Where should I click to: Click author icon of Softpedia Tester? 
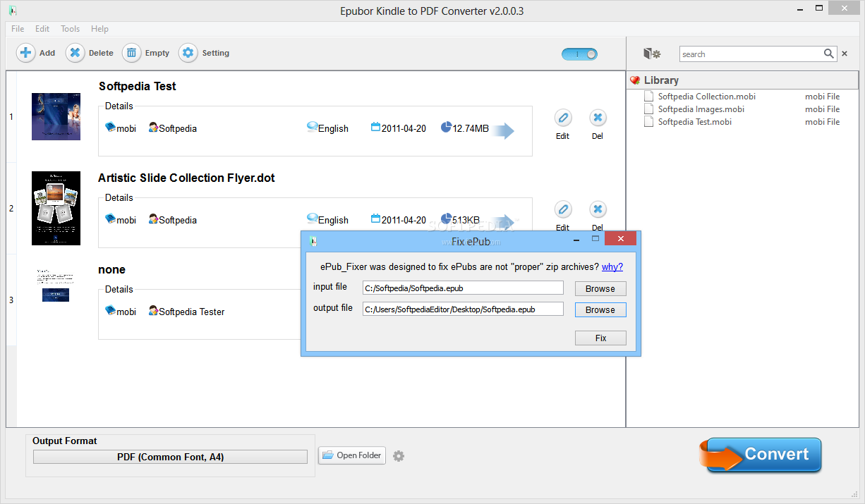tap(153, 311)
